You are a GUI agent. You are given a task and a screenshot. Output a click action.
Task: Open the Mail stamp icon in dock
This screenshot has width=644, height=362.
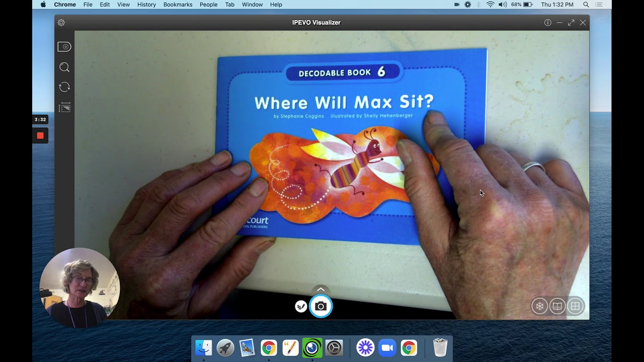(x=247, y=347)
